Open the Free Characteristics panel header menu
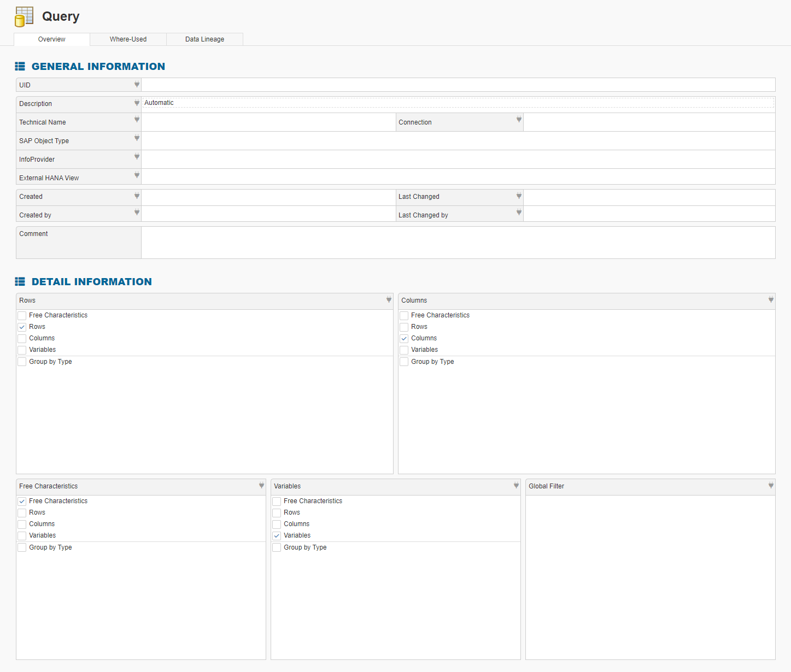 point(261,486)
